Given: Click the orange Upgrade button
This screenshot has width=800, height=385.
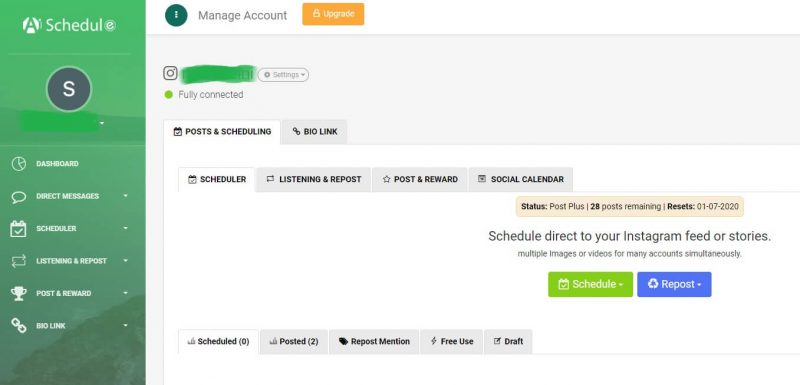Looking at the screenshot, I should 333,14.
